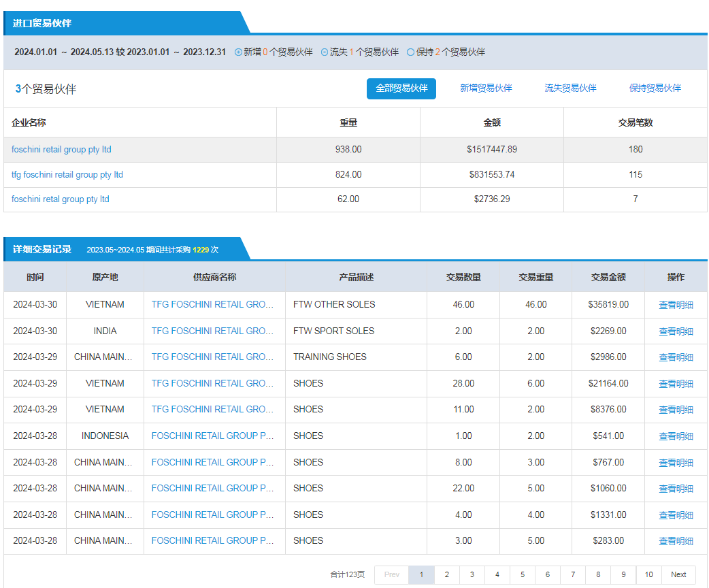Open the supplier link in the INDIA row
The image size is (709, 588).
coord(212,331)
